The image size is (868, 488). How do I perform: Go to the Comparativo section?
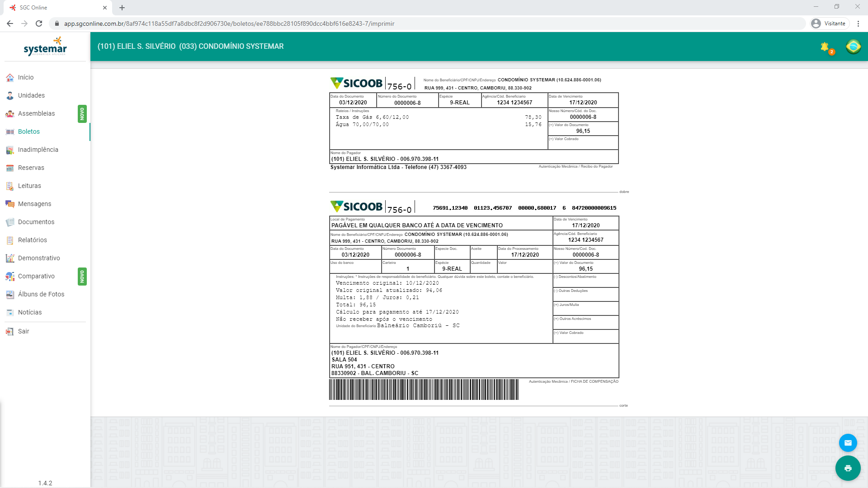point(45,276)
